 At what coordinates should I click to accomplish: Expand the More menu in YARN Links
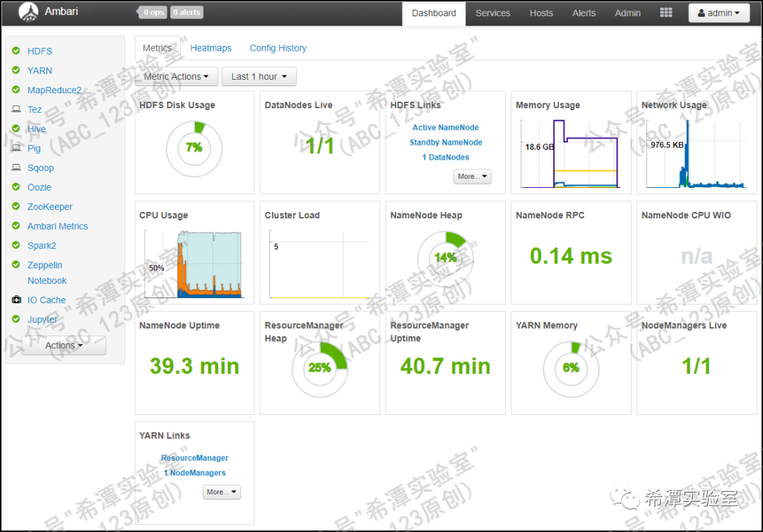tap(221, 492)
